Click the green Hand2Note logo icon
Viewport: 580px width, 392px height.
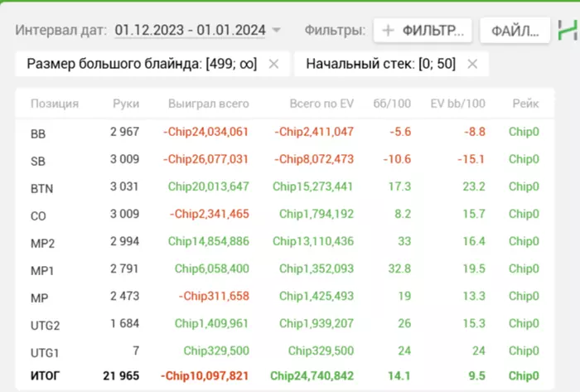point(567,31)
